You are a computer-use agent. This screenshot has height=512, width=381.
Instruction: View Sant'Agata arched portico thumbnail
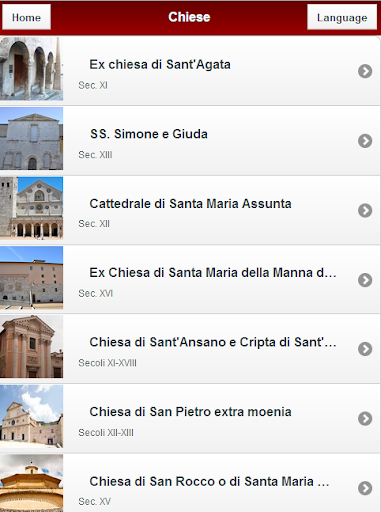click(x=31, y=69)
